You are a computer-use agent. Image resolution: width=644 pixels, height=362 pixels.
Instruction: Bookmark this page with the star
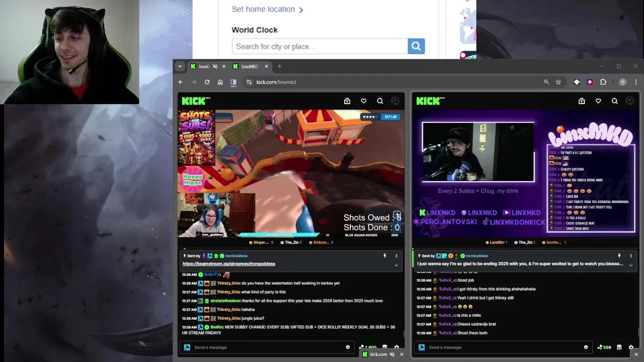click(x=558, y=82)
